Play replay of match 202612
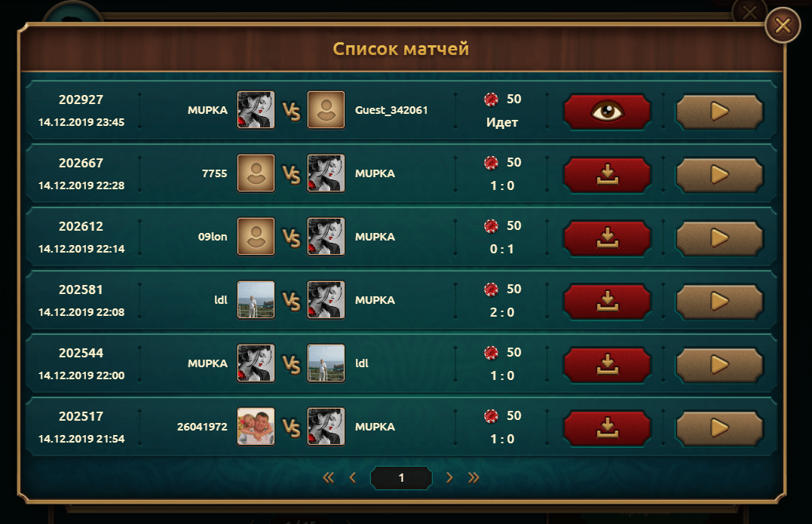 [719, 238]
